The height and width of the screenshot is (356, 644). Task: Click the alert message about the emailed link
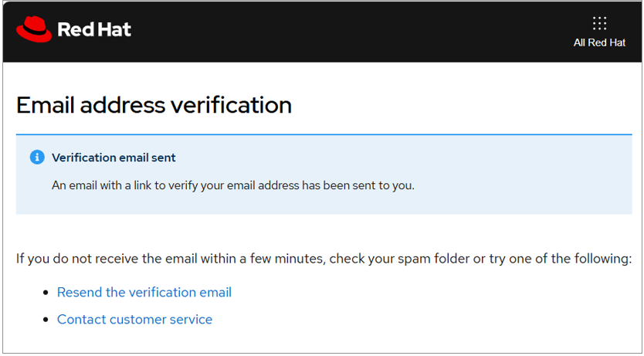[x=232, y=185]
